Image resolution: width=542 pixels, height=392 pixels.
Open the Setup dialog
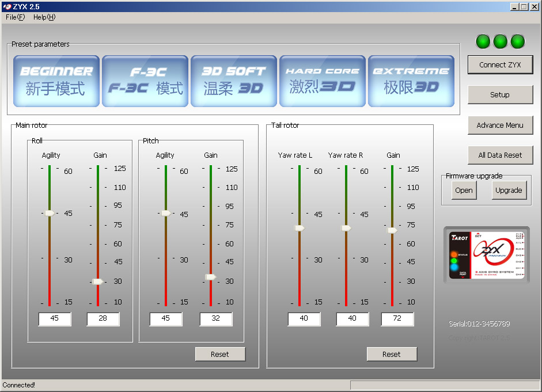click(x=500, y=95)
